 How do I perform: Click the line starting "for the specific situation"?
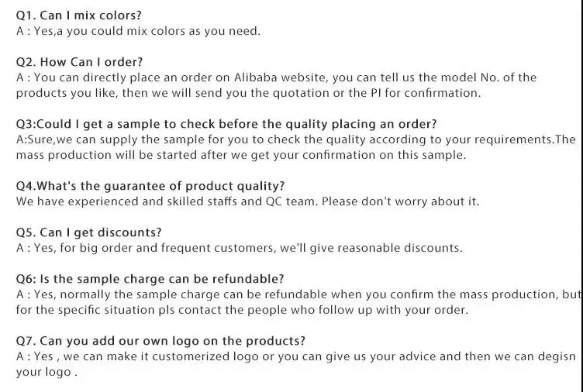tap(242, 310)
